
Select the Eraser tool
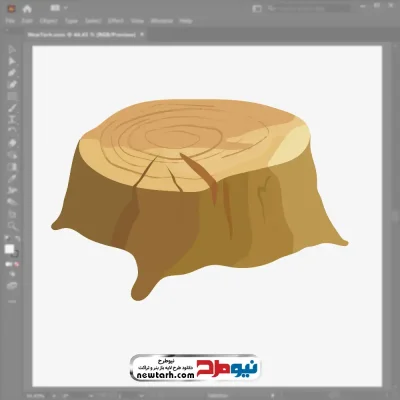[12, 143]
